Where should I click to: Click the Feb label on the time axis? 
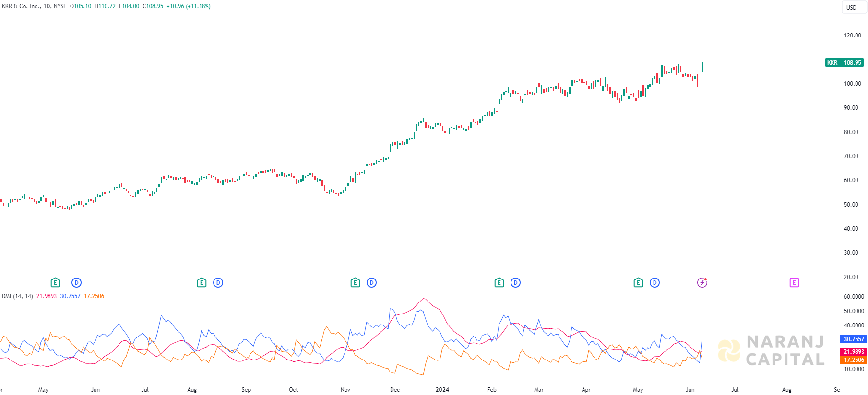pos(492,390)
